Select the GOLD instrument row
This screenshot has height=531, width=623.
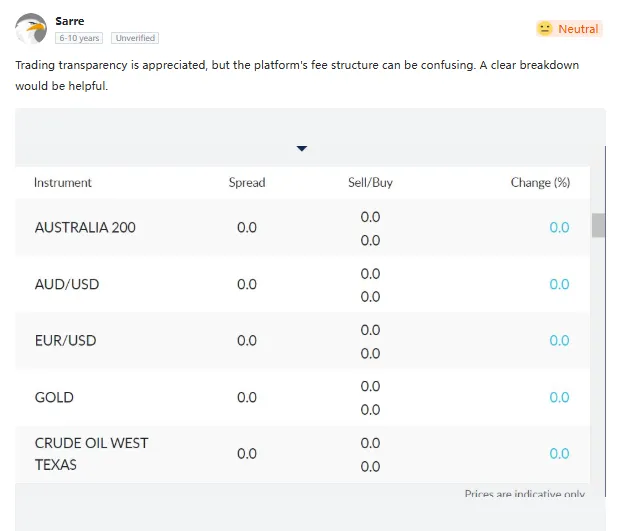point(302,397)
